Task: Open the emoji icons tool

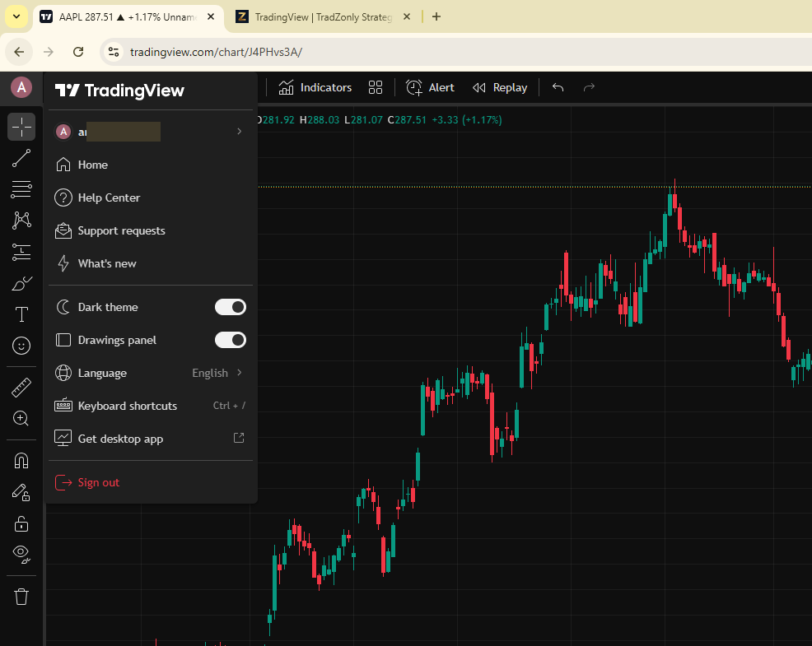Action: pyautogui.click(x=21, y=346)
